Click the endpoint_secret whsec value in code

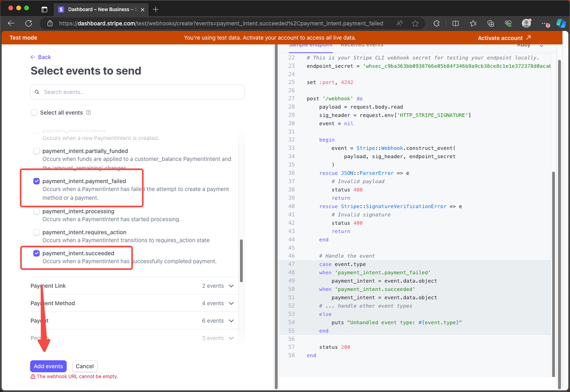tap(457, 66)
